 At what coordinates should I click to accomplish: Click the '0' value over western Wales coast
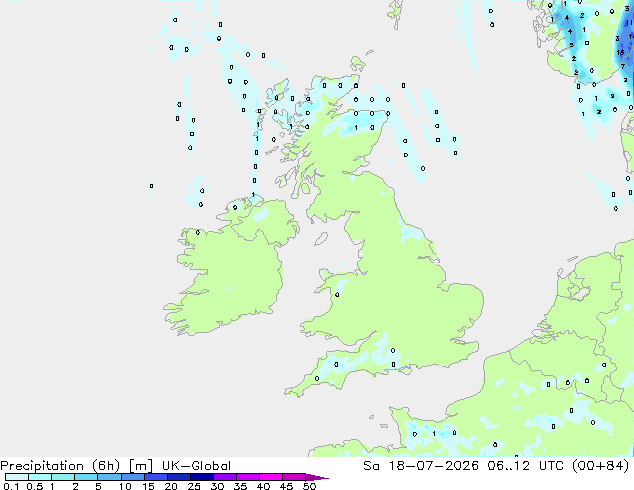(x=337, y=295)
